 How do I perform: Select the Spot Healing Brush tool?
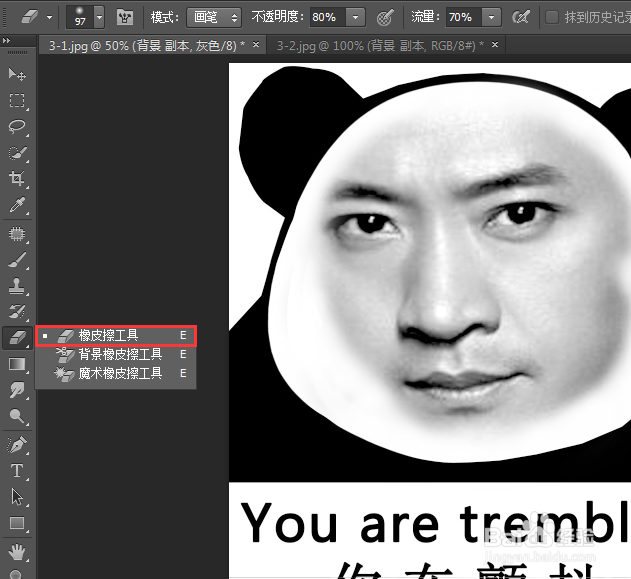click(17, 234)
